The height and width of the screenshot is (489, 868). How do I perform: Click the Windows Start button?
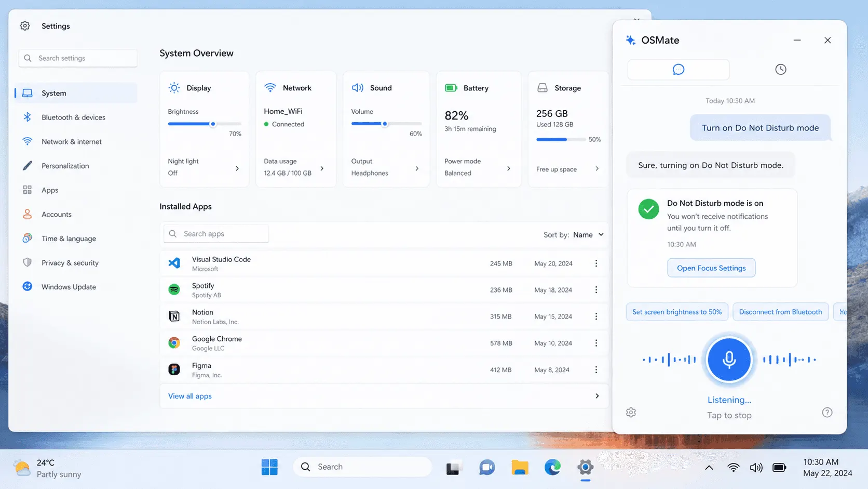point(269,467)
